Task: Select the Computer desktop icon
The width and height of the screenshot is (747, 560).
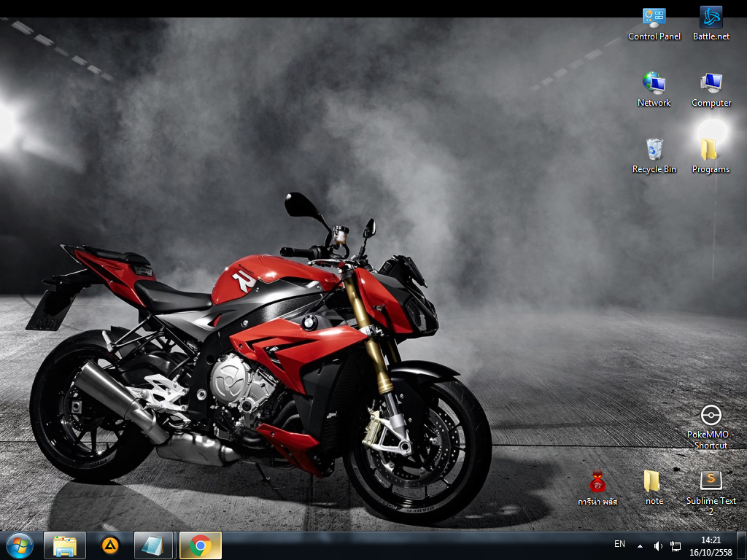Action: [711, 90]
